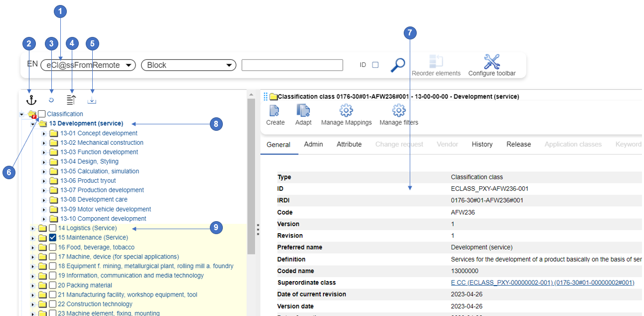Click the Create class icon
Screen dimensions: 644x316
coord(275,115)
